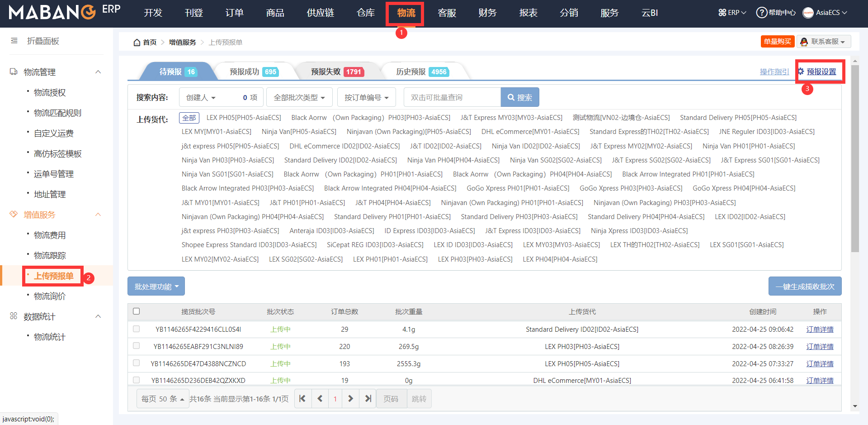Filter by SiCepat REG ID03[ID03-AsiaECS] carrier

click(375, 245)
